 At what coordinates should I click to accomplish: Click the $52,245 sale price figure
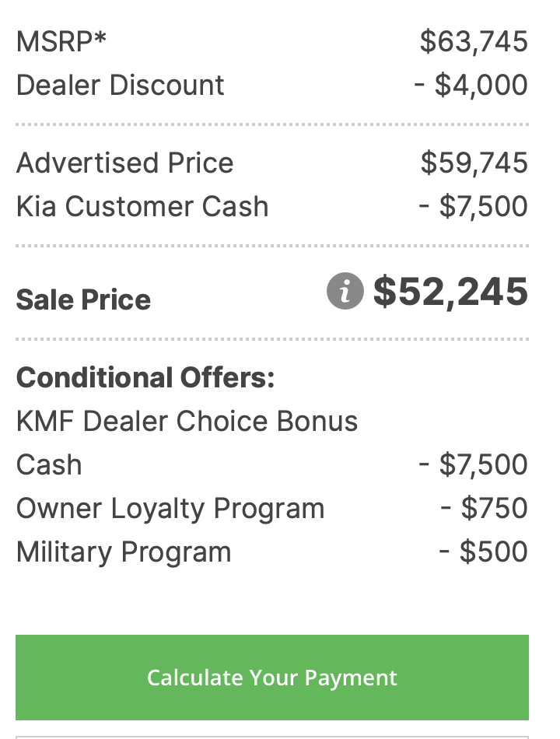[x=450, y=292]
